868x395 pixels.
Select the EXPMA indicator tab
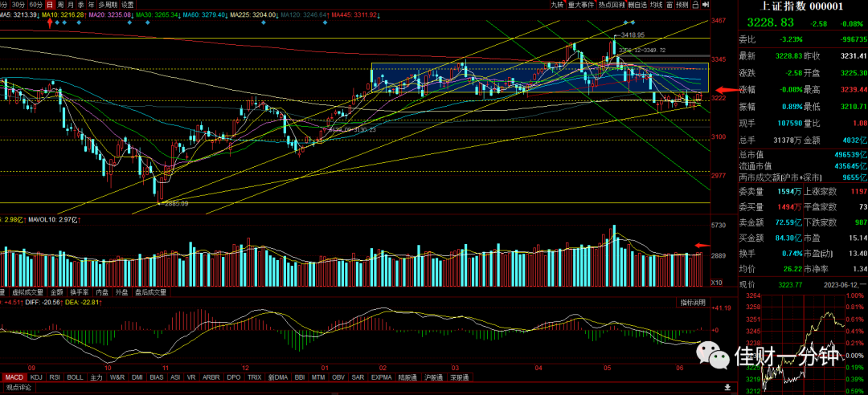[x=382, y=377]
